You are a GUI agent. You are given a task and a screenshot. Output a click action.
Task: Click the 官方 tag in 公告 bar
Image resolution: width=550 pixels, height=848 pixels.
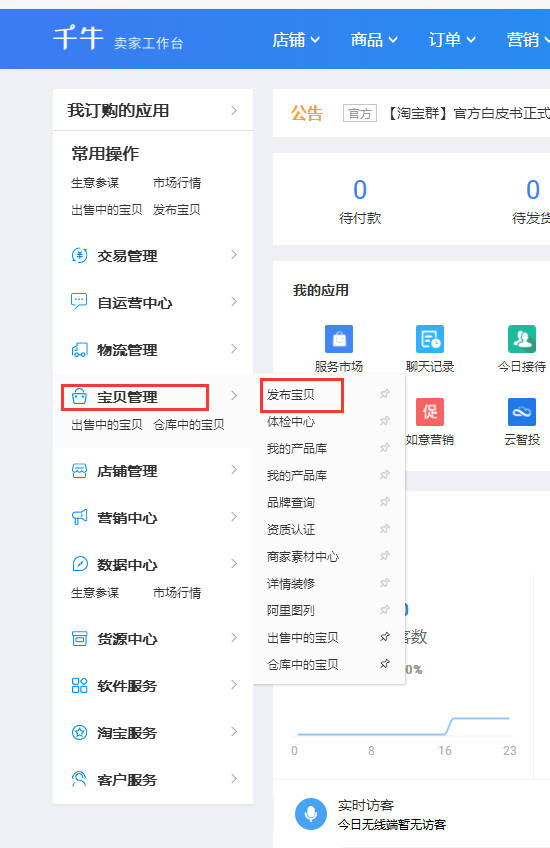[x=360, y=114]
